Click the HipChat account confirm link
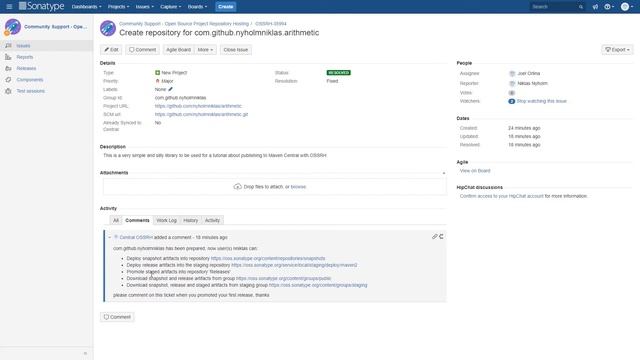640x360 pixels. point(502,196)
